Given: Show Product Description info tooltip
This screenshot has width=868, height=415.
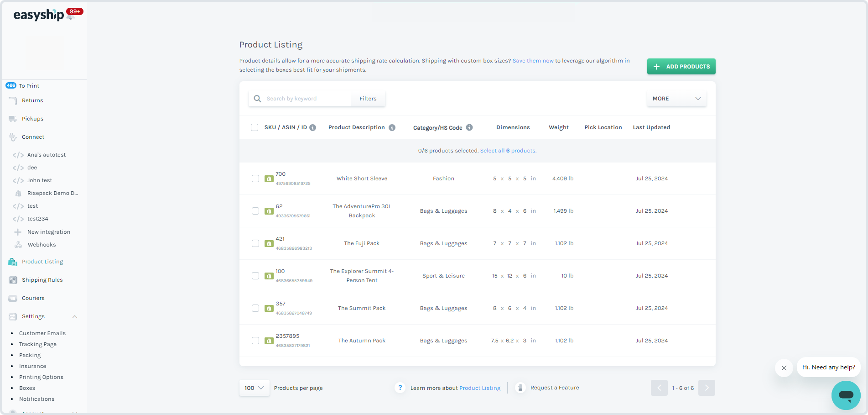Looking at the screenshot, I should click(392, 127).
